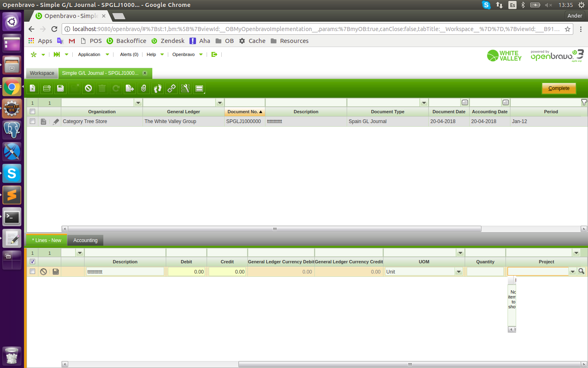588x368 pixels.
Task: Expand the General Ledger filter dropdown
Action: click(x=220, y=103)
